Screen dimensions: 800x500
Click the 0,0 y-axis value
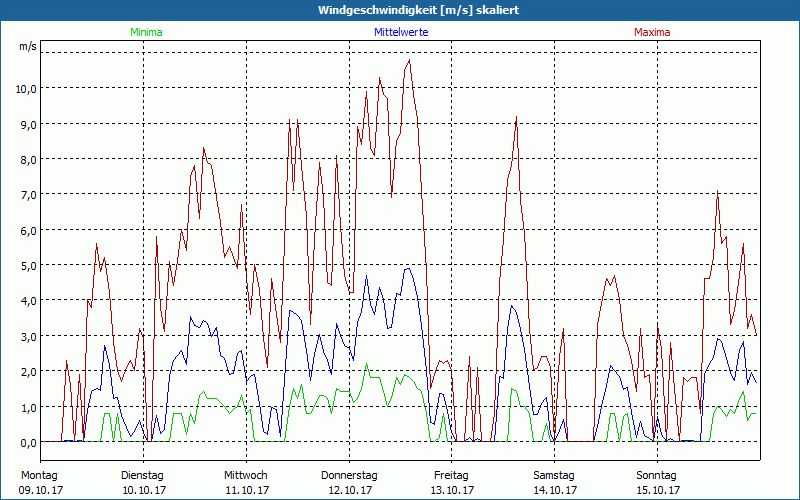pos(29,442)
